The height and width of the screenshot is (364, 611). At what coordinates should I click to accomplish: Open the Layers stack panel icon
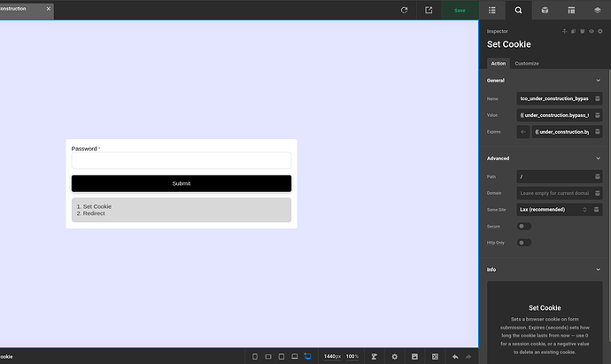tap(598, 10)
